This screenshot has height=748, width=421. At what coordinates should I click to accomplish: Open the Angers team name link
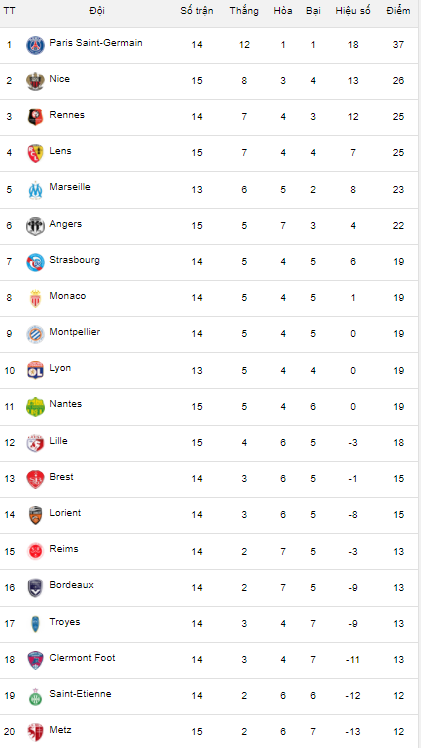tap(66, 224)
